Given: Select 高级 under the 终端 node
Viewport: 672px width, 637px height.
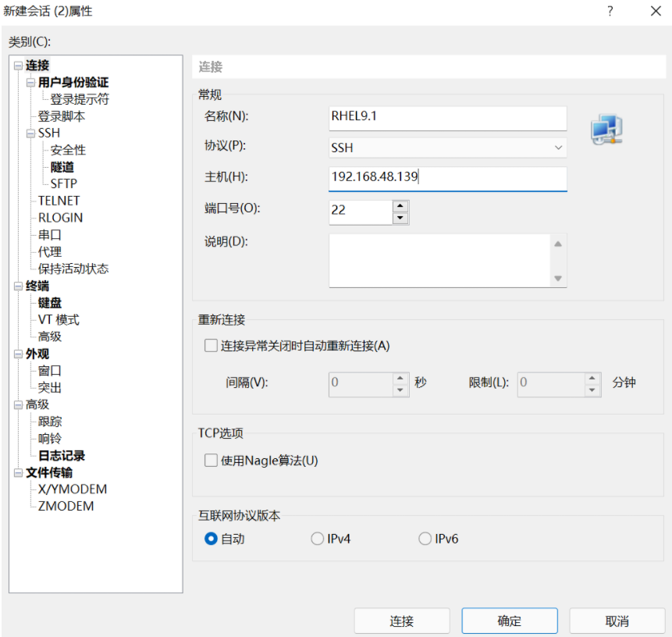Looking at the screenshot, I should pos(50,336).
